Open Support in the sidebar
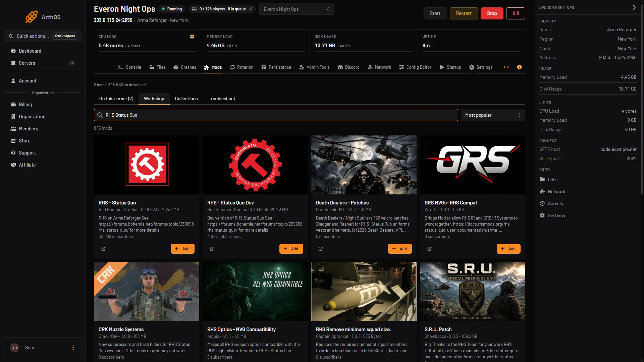Viewport: 644px width, 362px height. pos(43,153)
